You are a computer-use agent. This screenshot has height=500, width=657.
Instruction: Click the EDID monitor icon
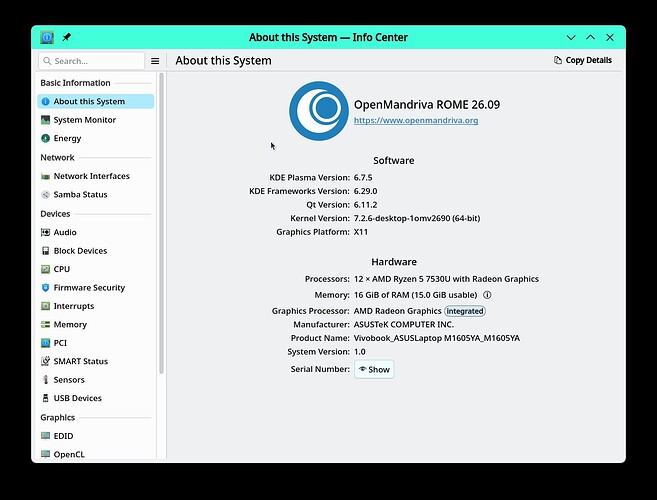tap(45, 436)
